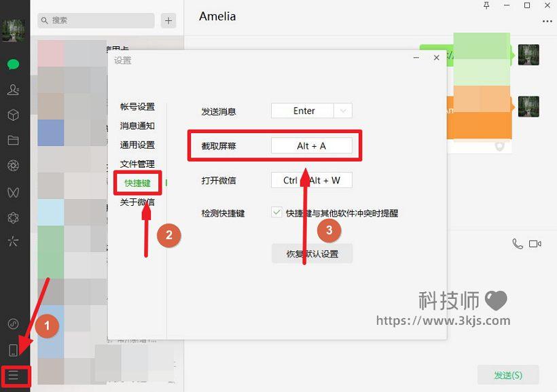Viewport: 557px width, 392px height.
Task: Select 通用设置 in settings menu
Action: click(137, 145)
